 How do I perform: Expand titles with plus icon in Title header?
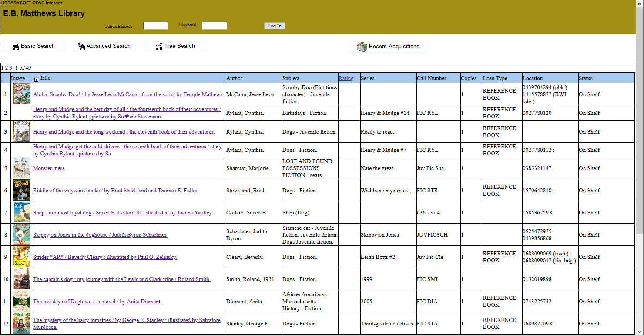click(x=36, y=79)
